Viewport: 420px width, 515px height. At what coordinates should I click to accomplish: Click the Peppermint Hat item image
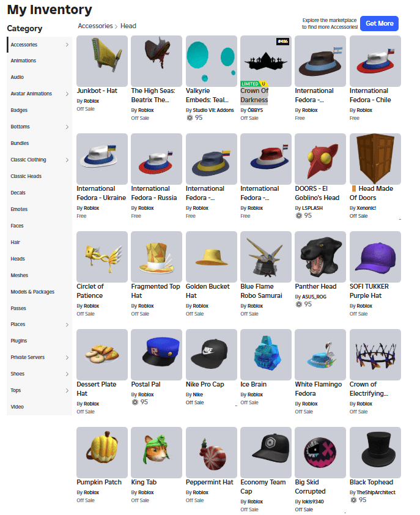(x=211, y=452)
